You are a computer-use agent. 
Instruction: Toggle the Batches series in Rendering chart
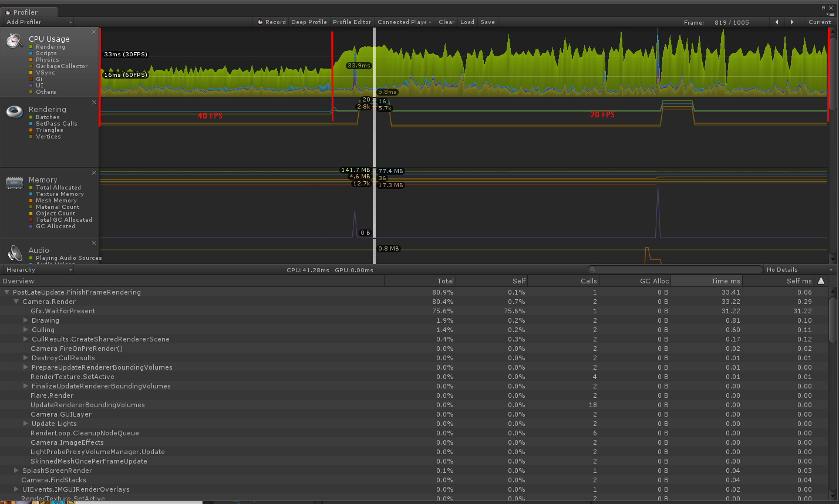pos(31,117)
